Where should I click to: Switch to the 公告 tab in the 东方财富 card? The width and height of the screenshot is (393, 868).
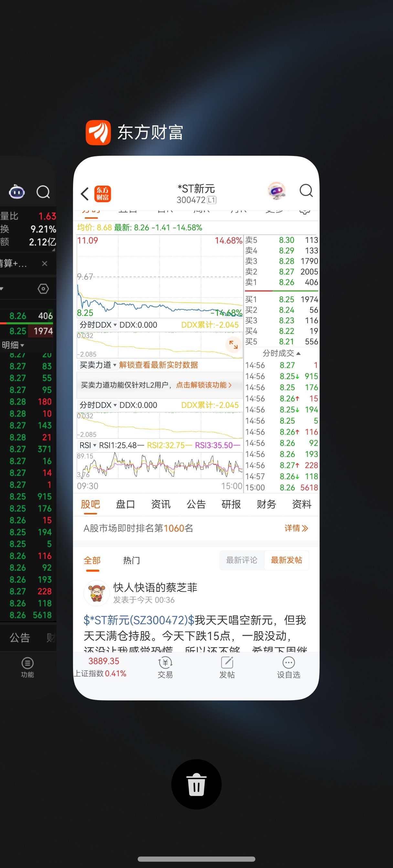(x=196, y=504)
